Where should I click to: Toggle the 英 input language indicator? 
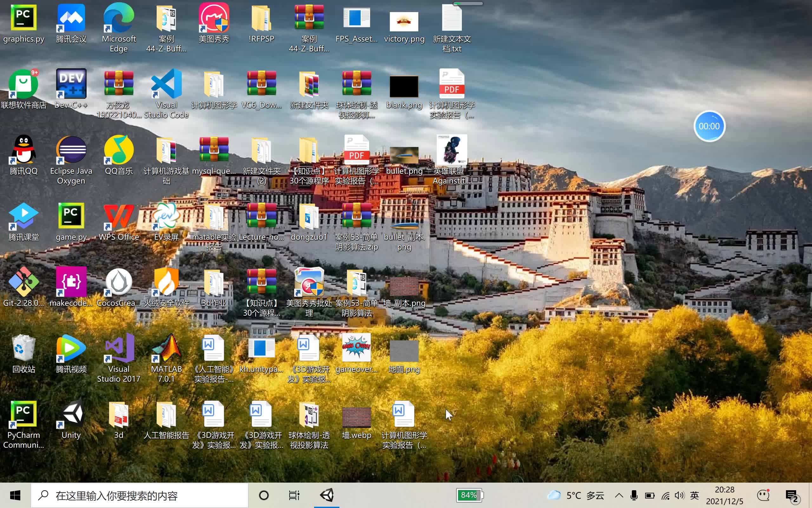(695, 495)
